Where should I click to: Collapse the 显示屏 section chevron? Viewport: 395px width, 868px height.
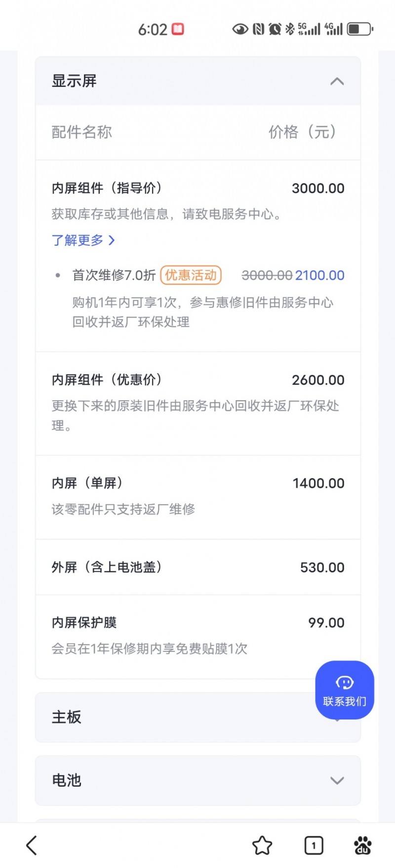pyautogui.click(x=337, y=81)
